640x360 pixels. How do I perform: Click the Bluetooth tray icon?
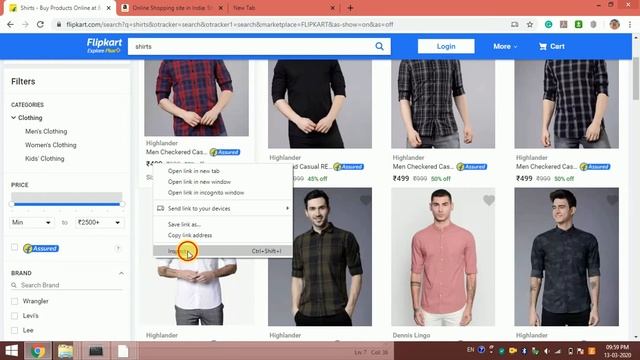tap(524, 351)
